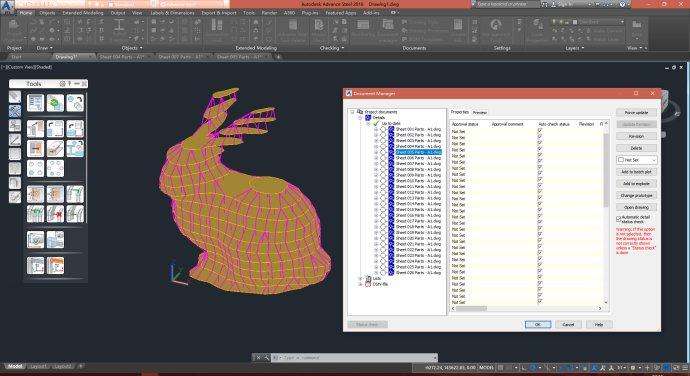The height and width of the screenshot is (376, 690).
Task: Open the Not Set status dropdown
Action: coord(636,160)
